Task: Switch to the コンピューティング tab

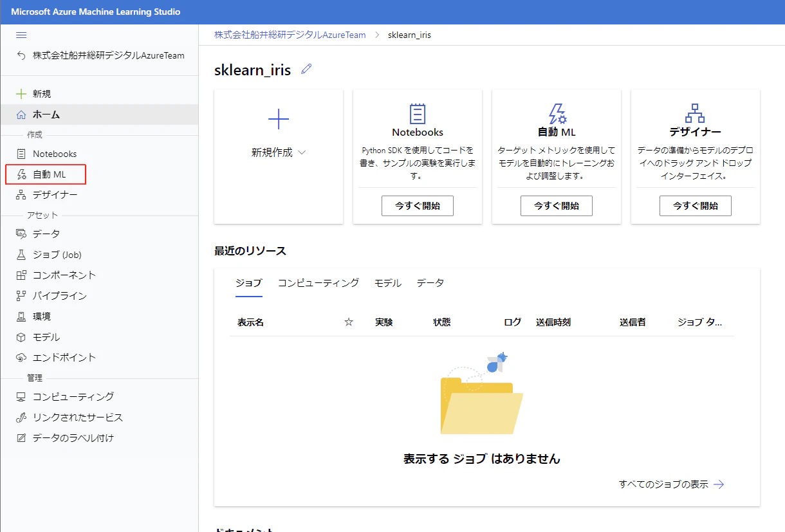Action: pyautogui.click(x=319, y=283)
